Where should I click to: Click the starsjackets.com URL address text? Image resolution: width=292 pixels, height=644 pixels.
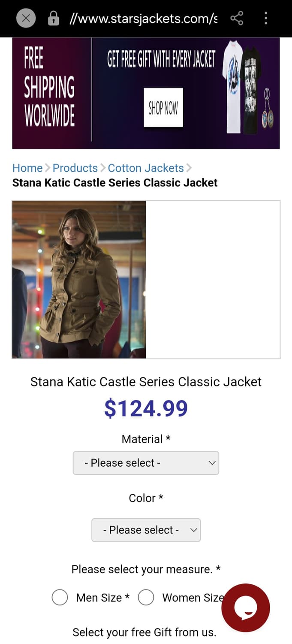(144, 19)
